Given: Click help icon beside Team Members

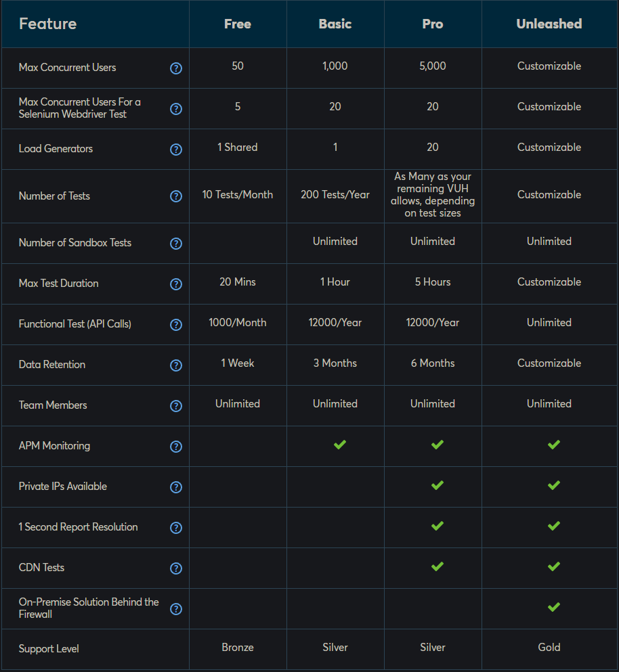Looking at the screenshot, I should click(x=176, y=406).
